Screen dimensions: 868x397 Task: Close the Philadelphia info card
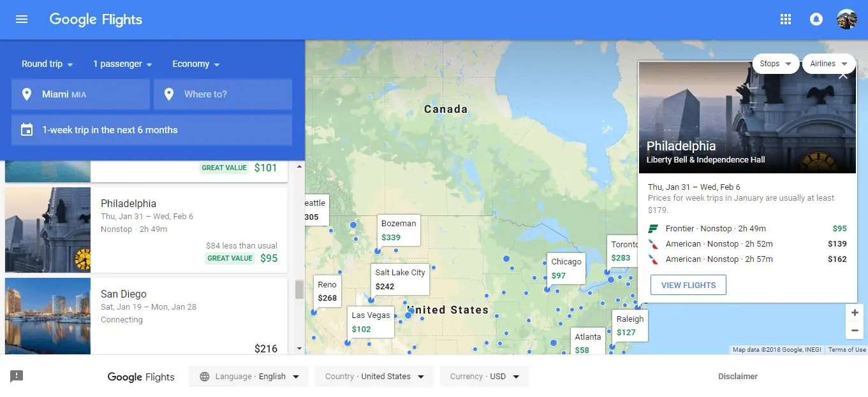[843, 75]
